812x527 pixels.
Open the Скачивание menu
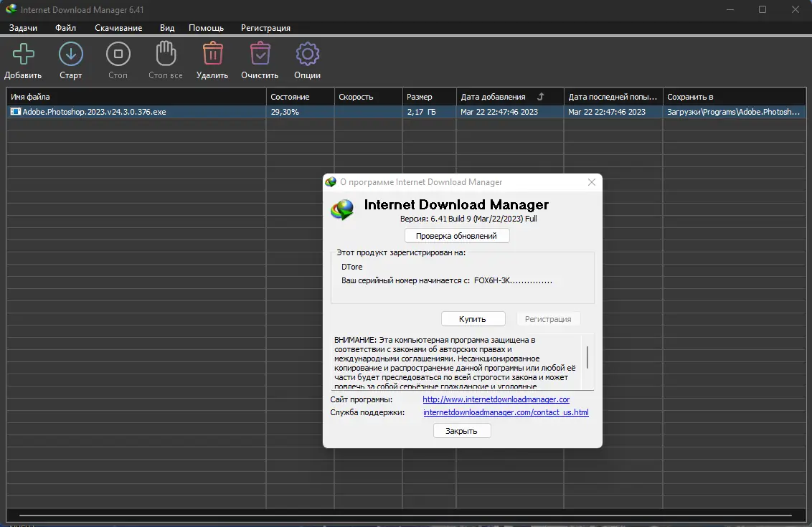tap(118, 28)
